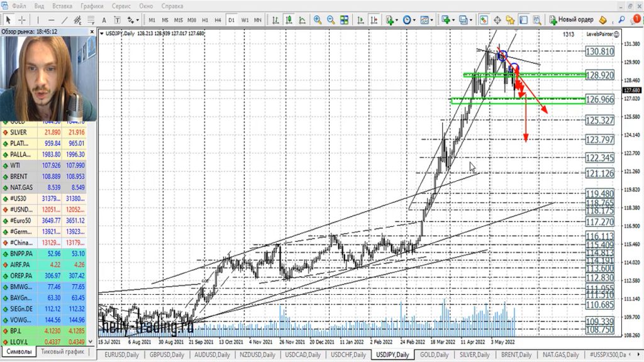Draw a horizontal line with toolbar tool

click(51, 20)
